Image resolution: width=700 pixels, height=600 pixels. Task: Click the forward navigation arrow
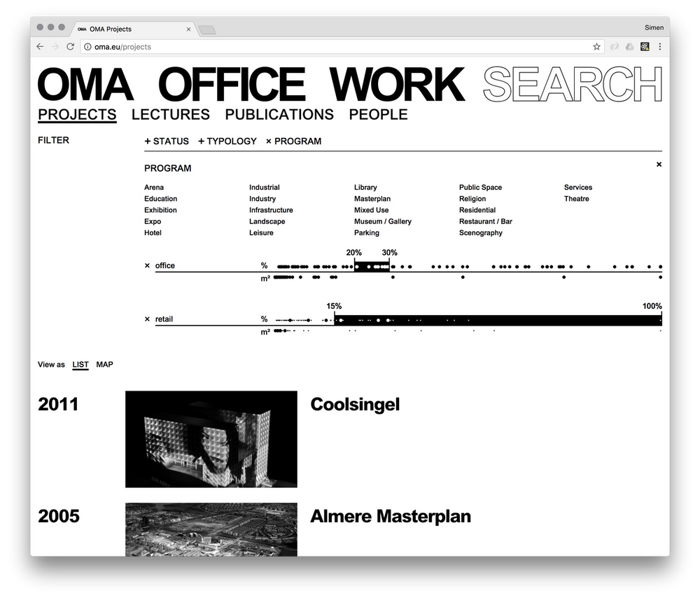(55, 46)
